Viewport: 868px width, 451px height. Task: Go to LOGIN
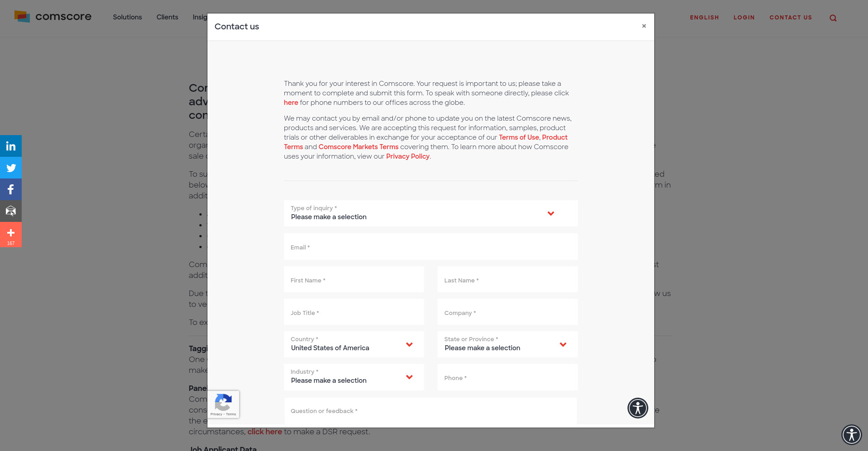click(744, 18)
